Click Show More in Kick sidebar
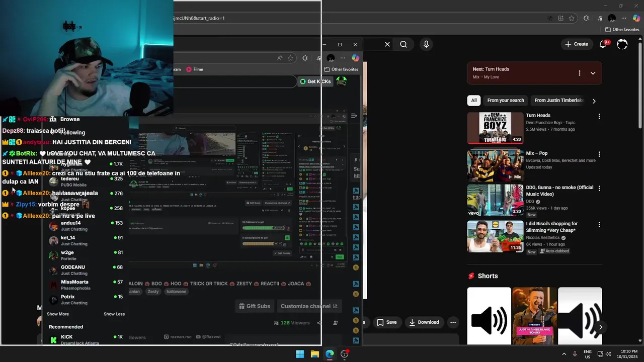The width and height of the screenshot is (644, 362). coord(58,314)
